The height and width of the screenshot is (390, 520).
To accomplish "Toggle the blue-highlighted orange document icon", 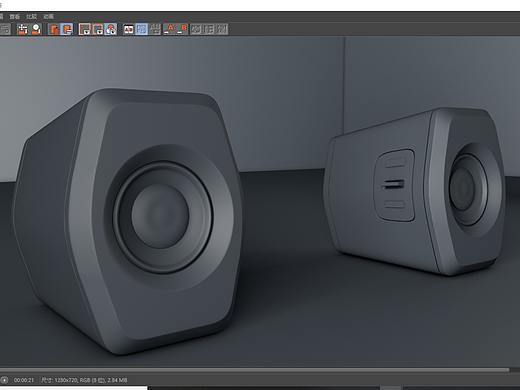I will (67, 29).
